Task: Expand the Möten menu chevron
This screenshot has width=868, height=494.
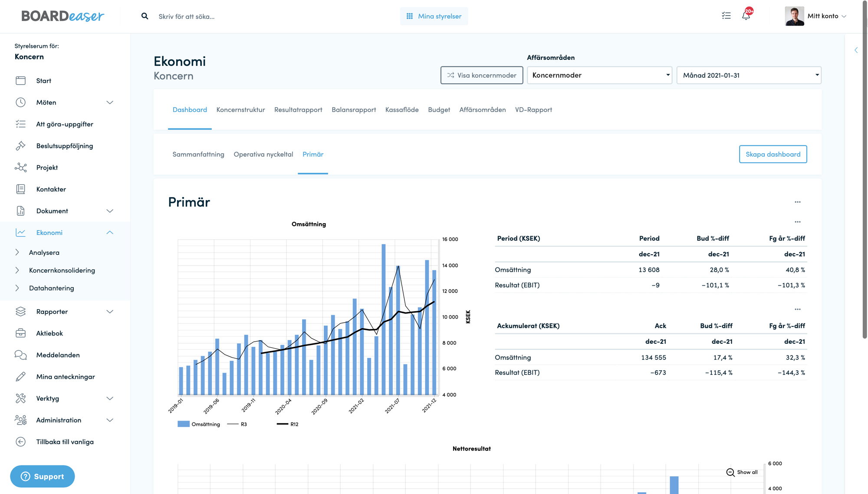Action: pos(110,102)
